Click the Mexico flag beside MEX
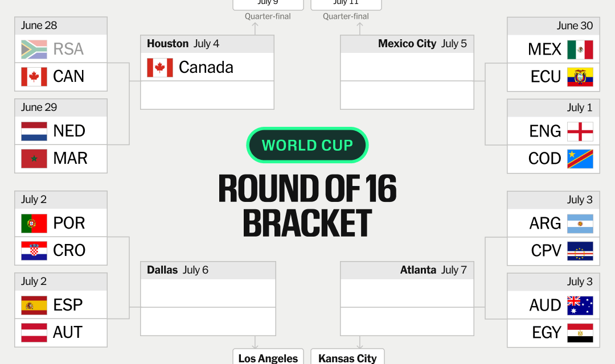 [x=580, y=49]
